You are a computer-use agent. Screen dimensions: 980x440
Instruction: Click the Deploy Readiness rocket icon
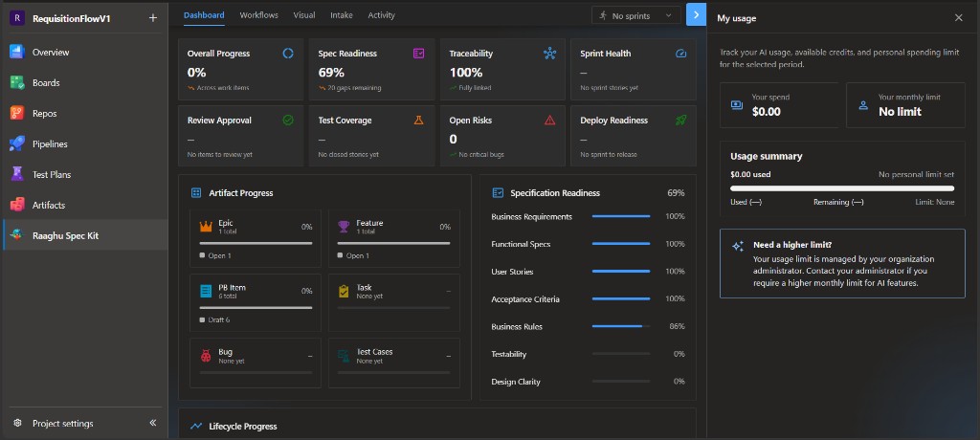pos(680,120)
